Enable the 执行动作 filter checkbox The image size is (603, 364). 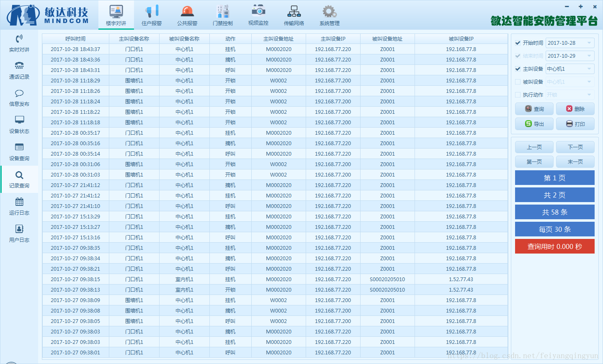point(518,95)
